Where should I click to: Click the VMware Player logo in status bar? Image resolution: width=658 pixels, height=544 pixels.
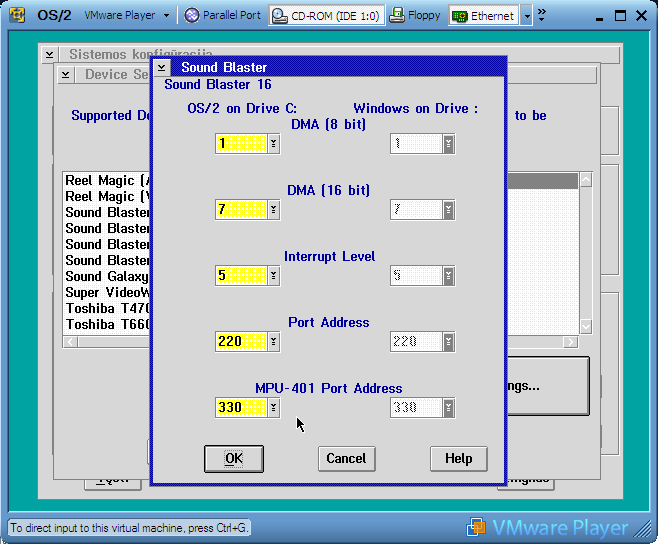pos(548,528)
